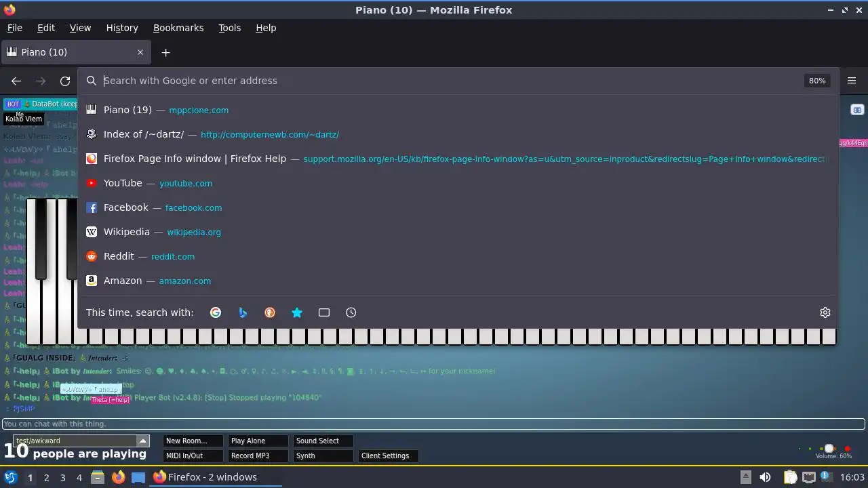Choose Piano (19) mppclone.com suggestion
This screenshot has width=868, height=488.
458,110
